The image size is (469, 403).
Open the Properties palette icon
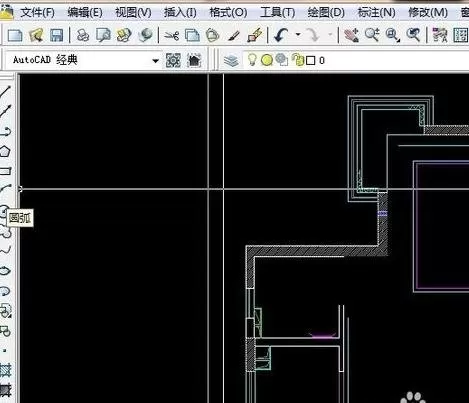pos(439,35)
